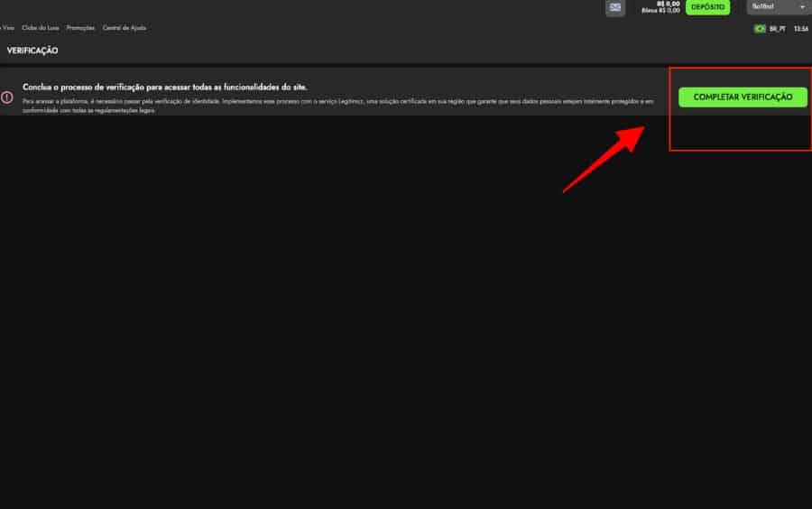Click the bold verification notice headline

[x=165, y=88]
